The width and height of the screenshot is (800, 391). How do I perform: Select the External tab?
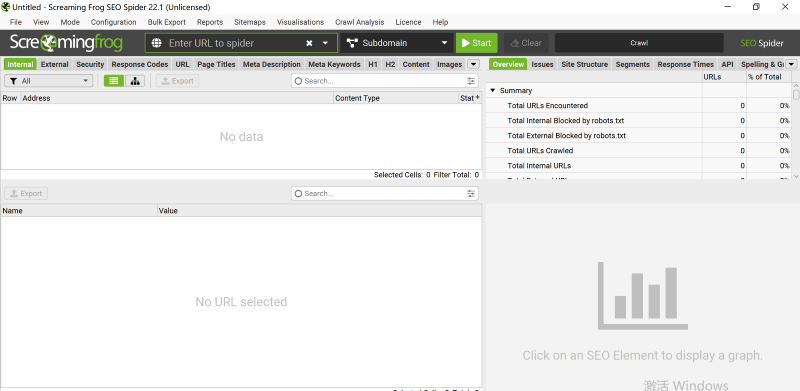[x=55, y=64]
